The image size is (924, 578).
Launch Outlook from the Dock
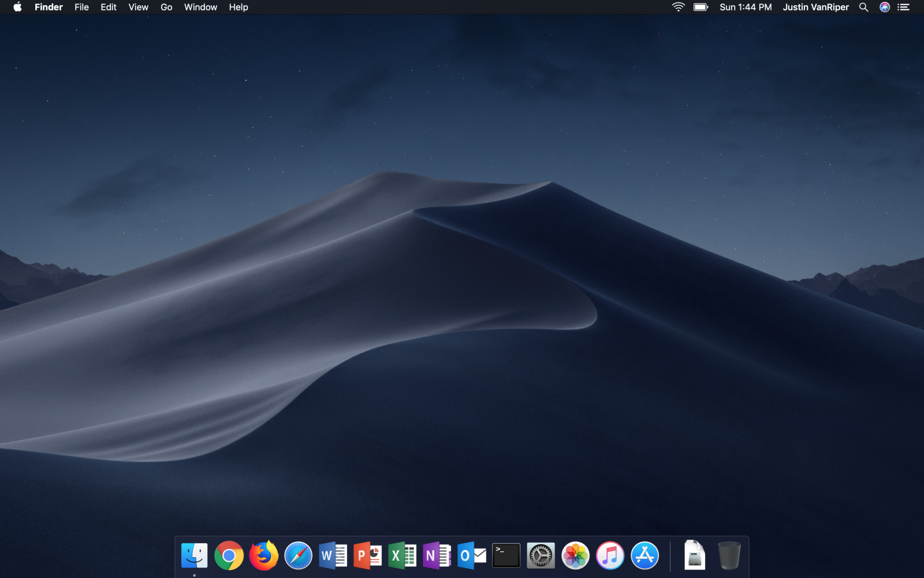pyautogui.click(x=471, y=556)
